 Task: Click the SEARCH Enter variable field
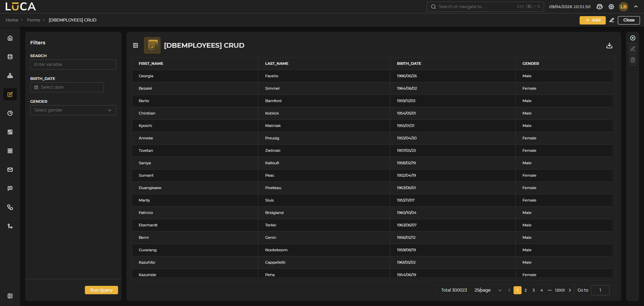pyautogui.click(x=73, y=64)
